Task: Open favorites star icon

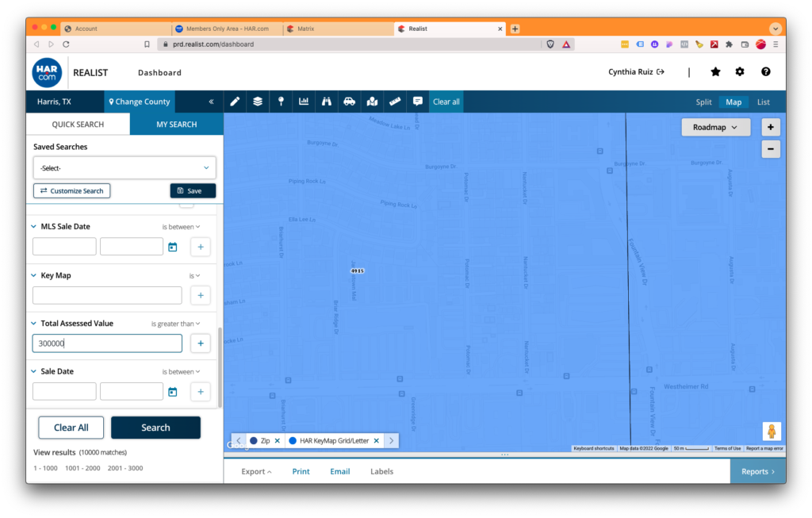Action: click(x=715, y=72)
